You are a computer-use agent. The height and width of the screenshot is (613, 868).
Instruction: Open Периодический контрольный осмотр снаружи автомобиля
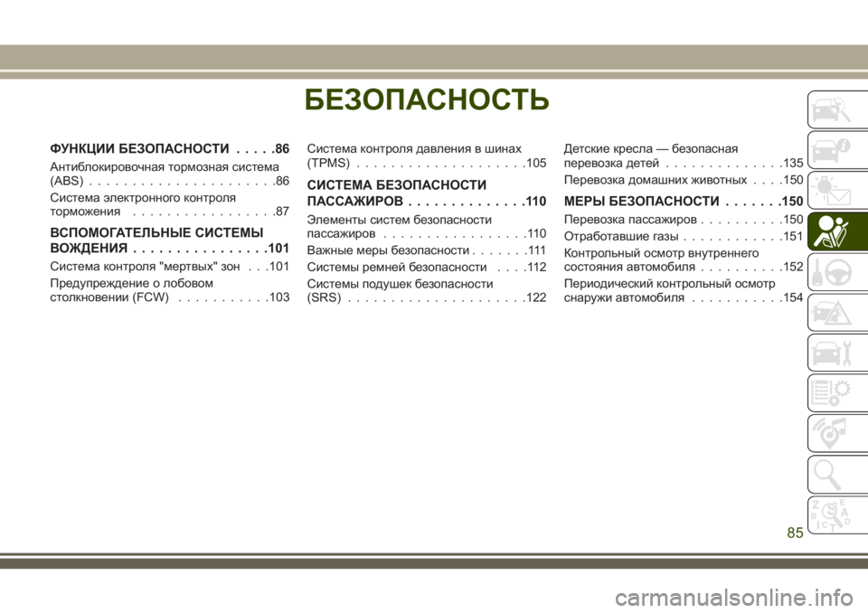(684, 291)
